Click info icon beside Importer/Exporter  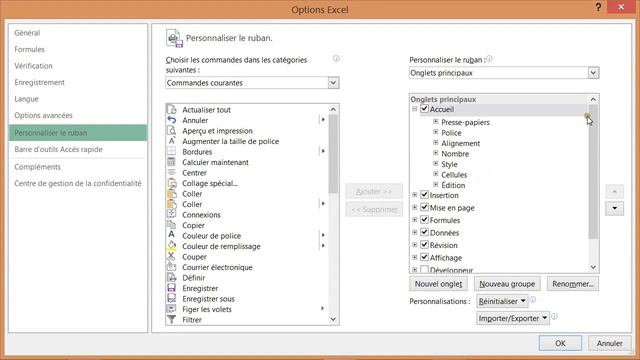(x=554, y=317)
